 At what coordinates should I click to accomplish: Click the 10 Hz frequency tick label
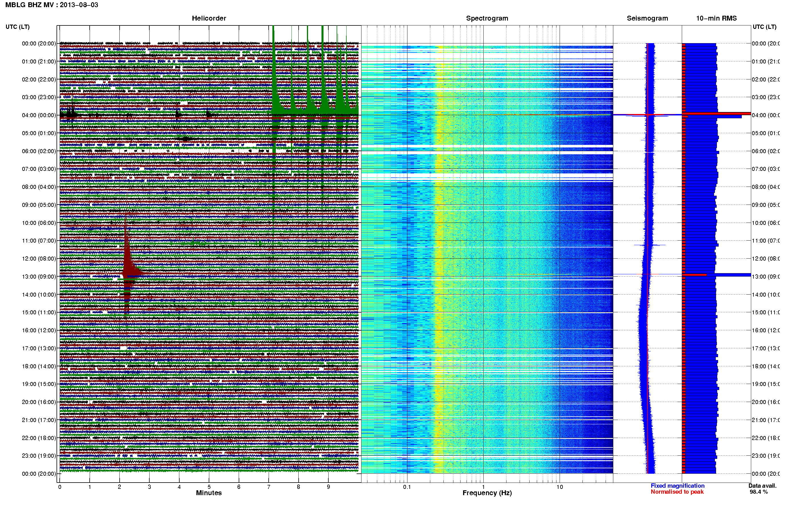point(560,487)
